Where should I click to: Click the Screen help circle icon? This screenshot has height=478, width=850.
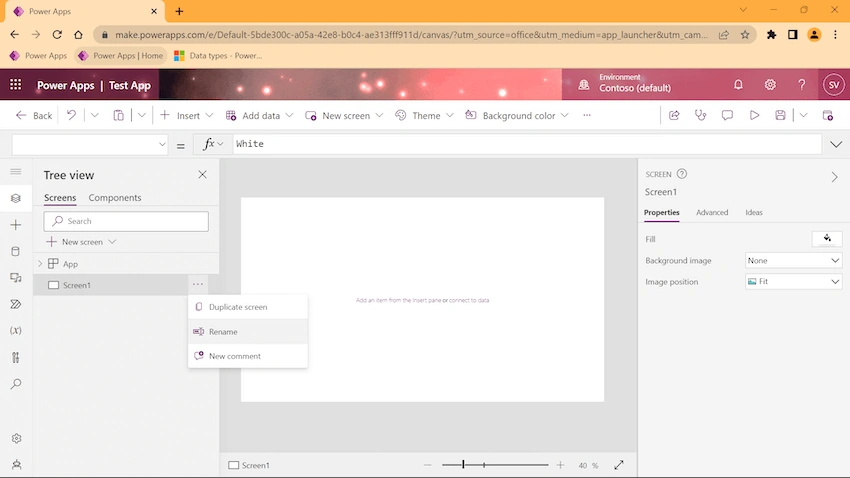pyautogui.click(x=682, y=173)
